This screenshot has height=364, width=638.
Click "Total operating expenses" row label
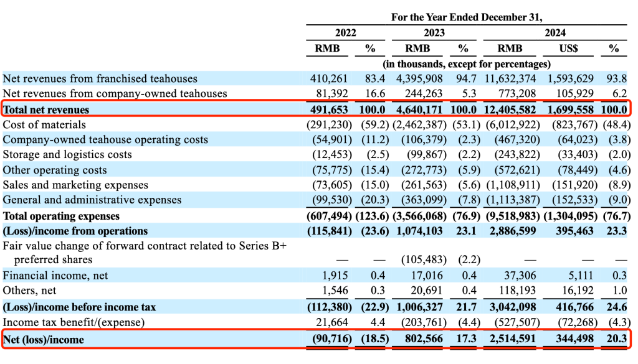61,216
